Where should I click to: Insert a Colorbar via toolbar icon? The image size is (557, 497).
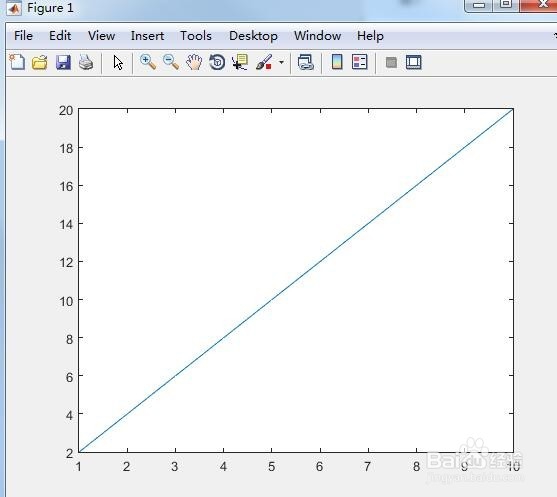337,62
